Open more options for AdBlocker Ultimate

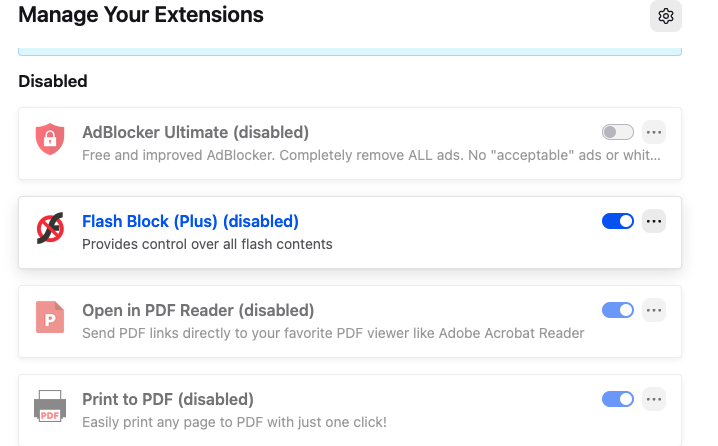coord(654,132)
